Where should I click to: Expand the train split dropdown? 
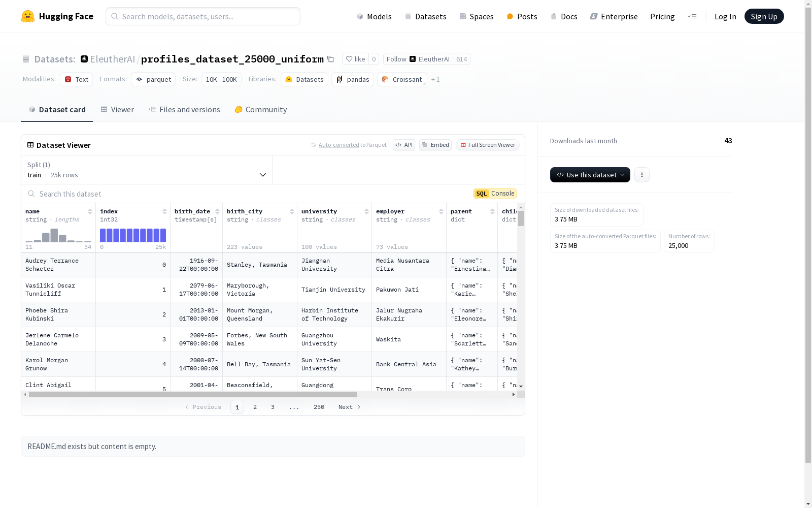click(147, 170)
